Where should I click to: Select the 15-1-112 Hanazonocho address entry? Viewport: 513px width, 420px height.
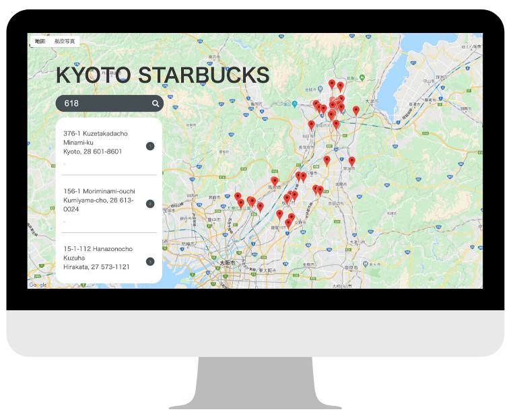coord(109,258)
